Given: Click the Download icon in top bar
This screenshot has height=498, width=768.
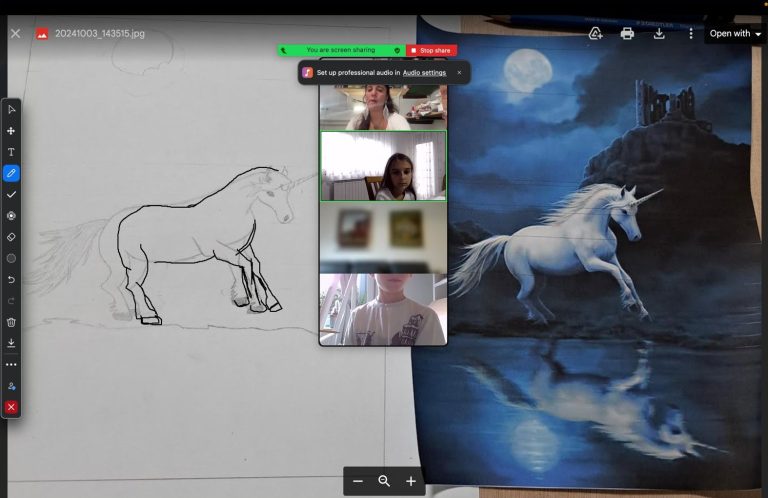Looking at the screenshot, I should click(x=659, y=33).
